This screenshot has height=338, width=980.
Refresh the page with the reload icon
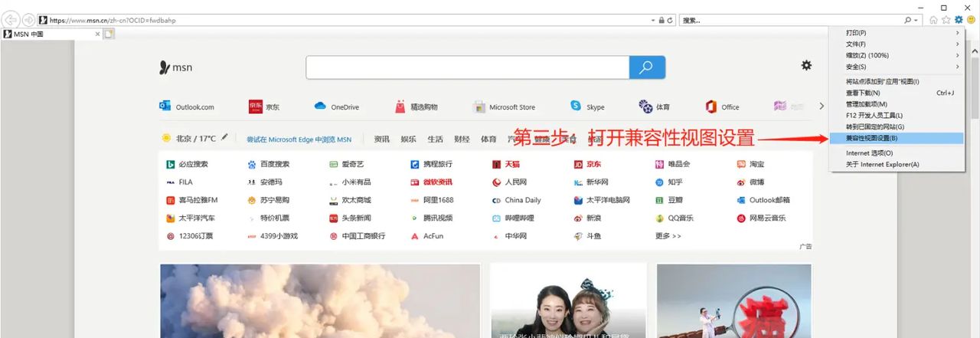(670, 20)
